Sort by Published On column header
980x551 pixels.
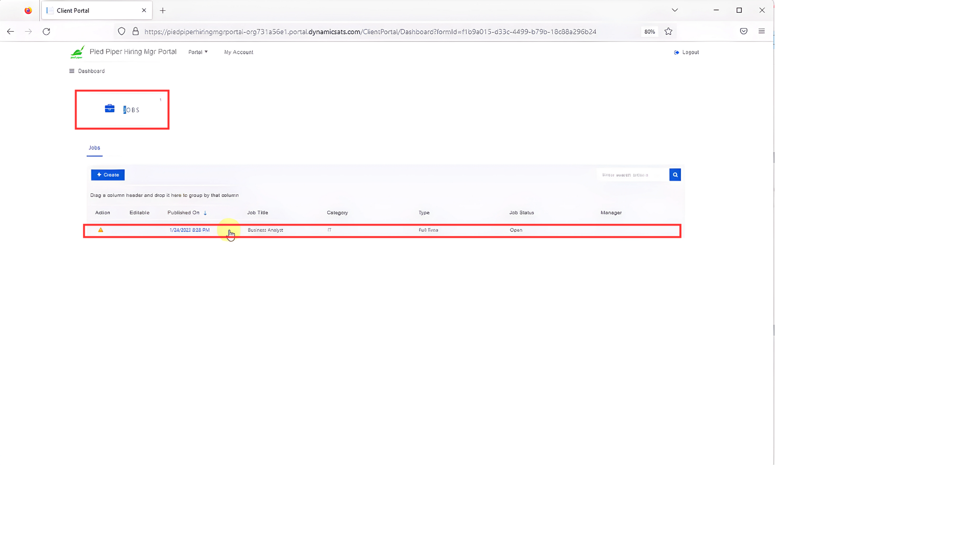point(184,213)
